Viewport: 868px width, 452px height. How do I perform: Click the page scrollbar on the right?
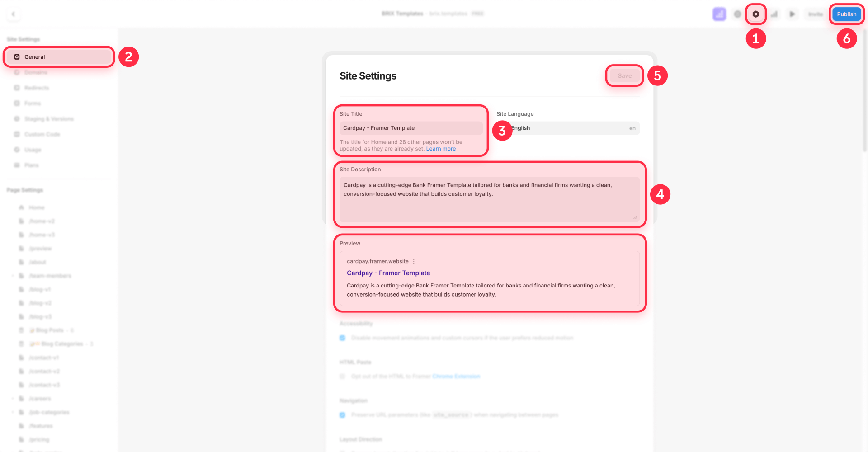point(865,90)
